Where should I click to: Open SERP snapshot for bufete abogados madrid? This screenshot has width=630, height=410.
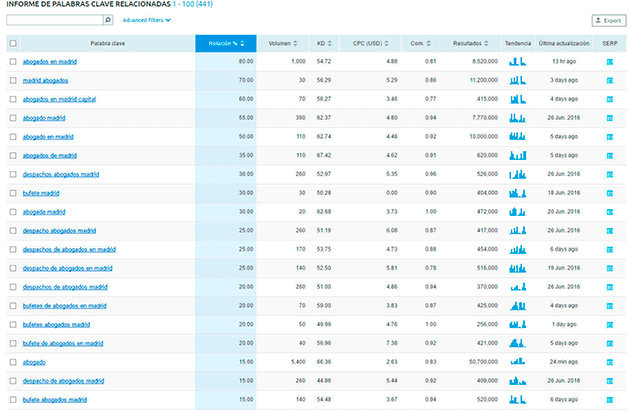point(610,400)
